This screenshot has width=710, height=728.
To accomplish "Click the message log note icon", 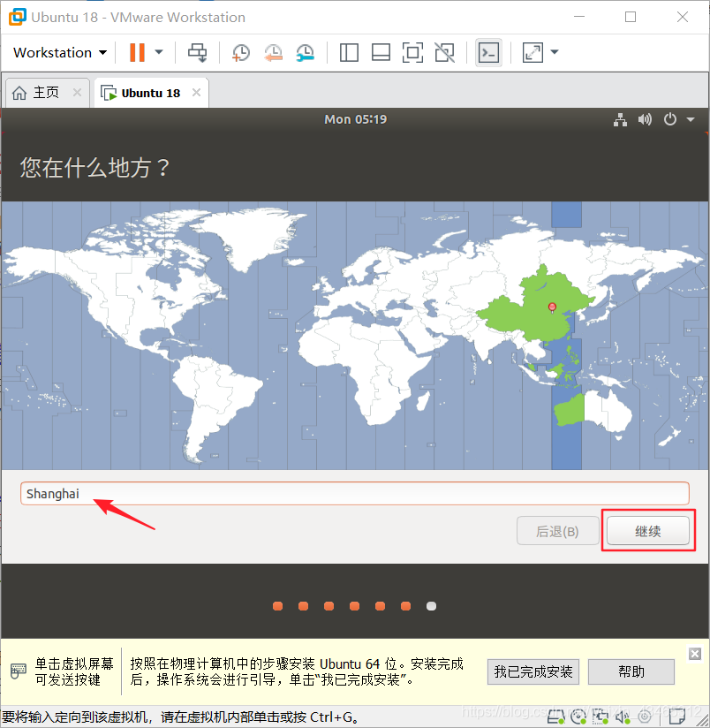I will click(677, 717).
